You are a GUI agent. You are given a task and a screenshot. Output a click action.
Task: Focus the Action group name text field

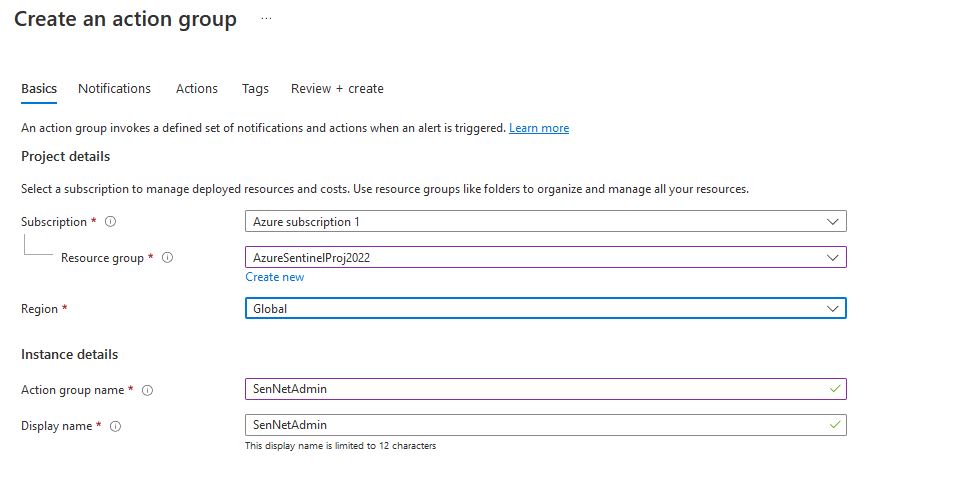tap(530, 389)
